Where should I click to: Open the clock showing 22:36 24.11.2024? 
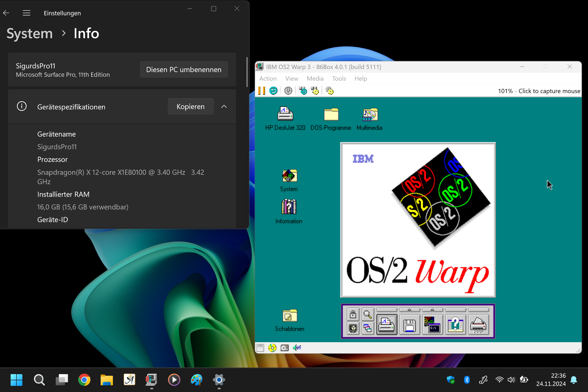tap(551, 380)
